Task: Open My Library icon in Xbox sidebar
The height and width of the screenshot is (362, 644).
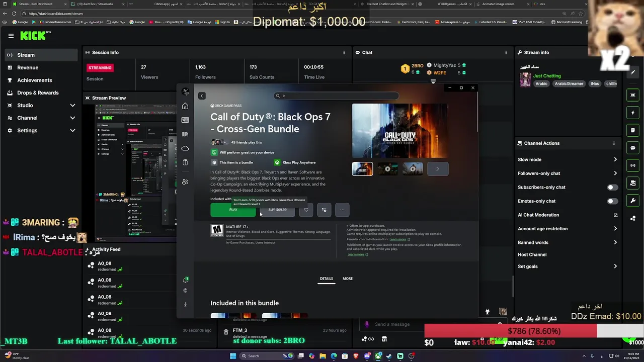Action: [185, 134]
